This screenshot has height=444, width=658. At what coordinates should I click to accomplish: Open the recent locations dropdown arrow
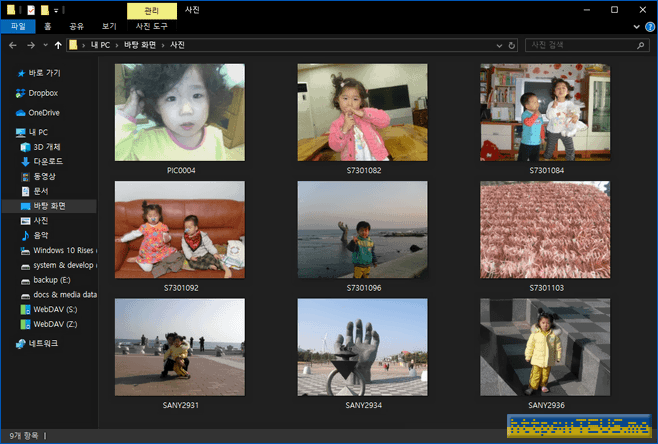point(45,45)
